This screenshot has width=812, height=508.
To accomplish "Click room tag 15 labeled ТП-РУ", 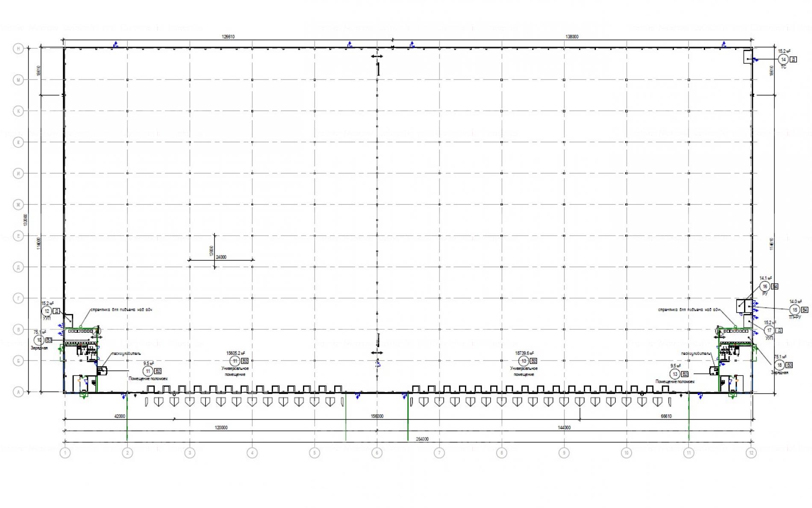I will pyautogui.click(x=794, y=310).
